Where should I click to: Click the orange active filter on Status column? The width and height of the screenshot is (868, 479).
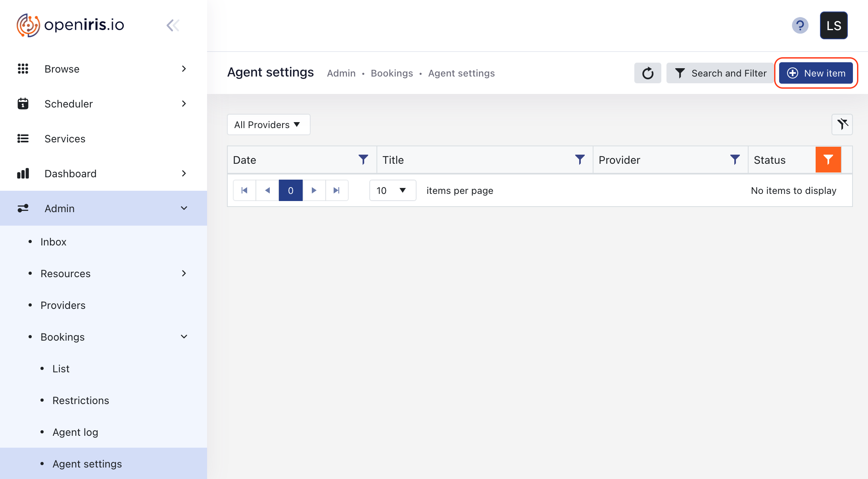click(x=828, y=159)
